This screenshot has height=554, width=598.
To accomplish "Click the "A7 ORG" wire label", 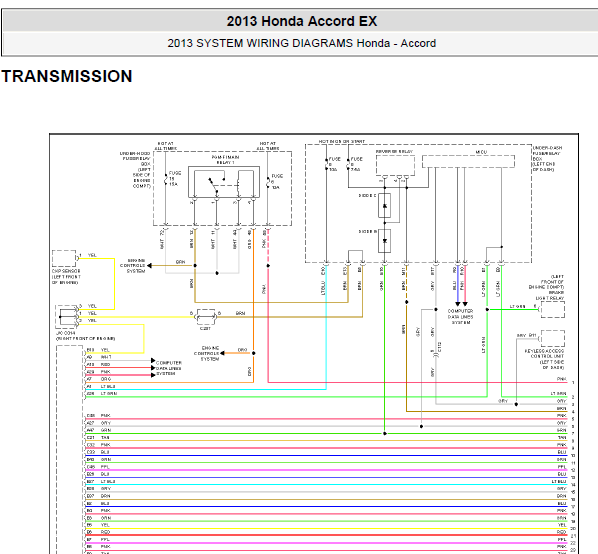I will [x=98, y=379].
